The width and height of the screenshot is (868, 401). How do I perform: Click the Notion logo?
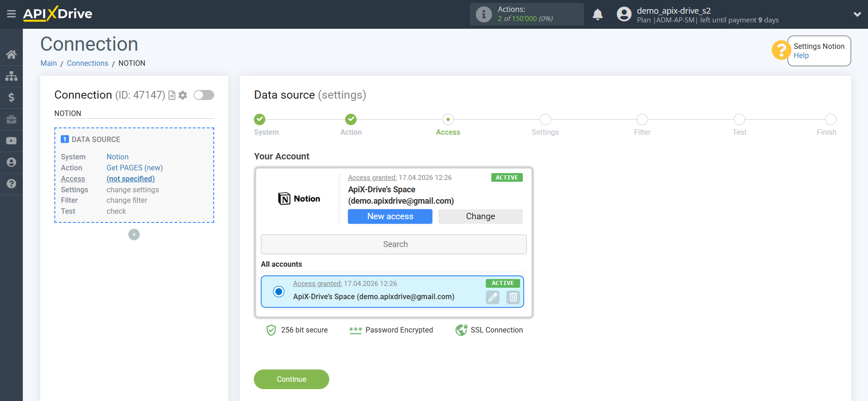299,199
